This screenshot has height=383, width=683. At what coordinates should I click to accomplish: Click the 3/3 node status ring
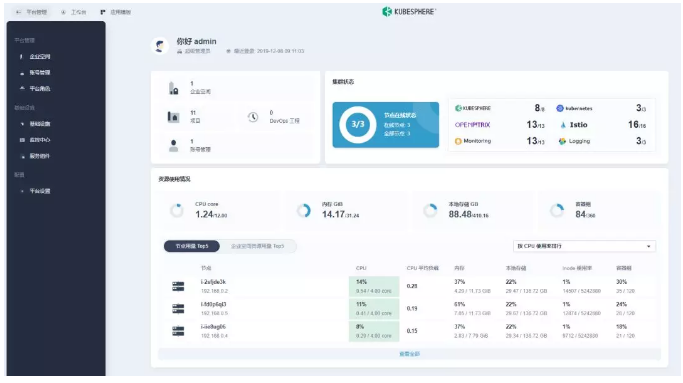pos(358,125)
